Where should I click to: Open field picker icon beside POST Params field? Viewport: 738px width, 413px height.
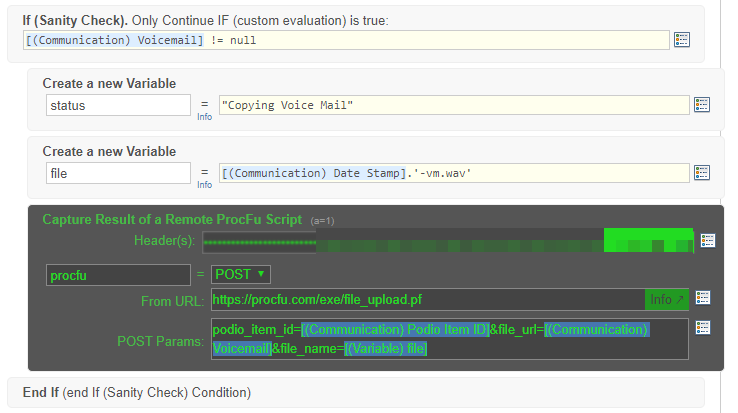click(703, 328)
